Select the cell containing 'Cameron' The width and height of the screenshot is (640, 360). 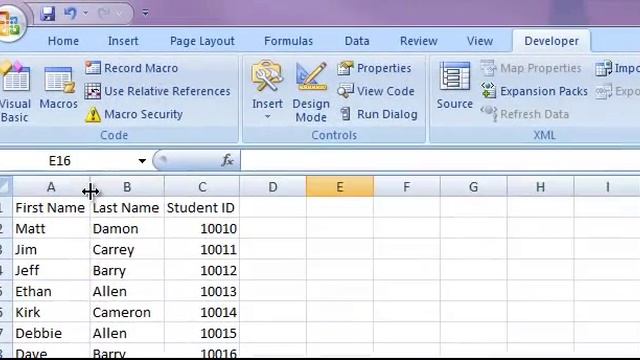(127, 312)
